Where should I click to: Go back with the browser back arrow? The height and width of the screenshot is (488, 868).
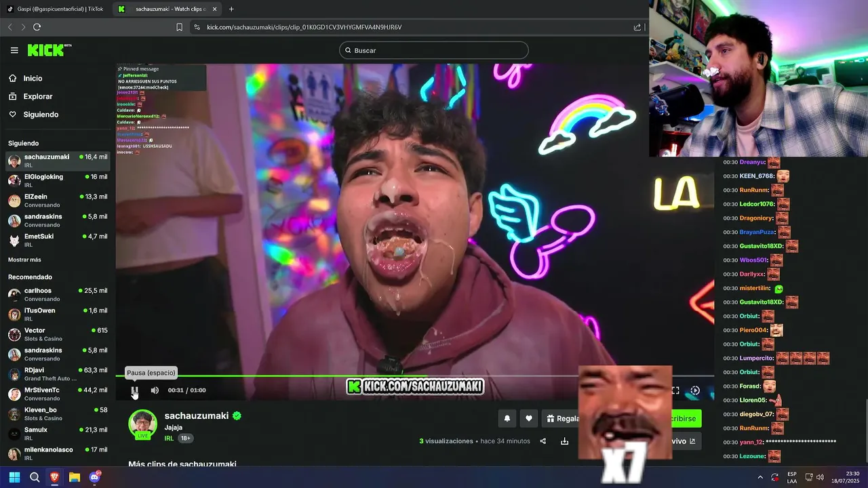tap(9, 27)
